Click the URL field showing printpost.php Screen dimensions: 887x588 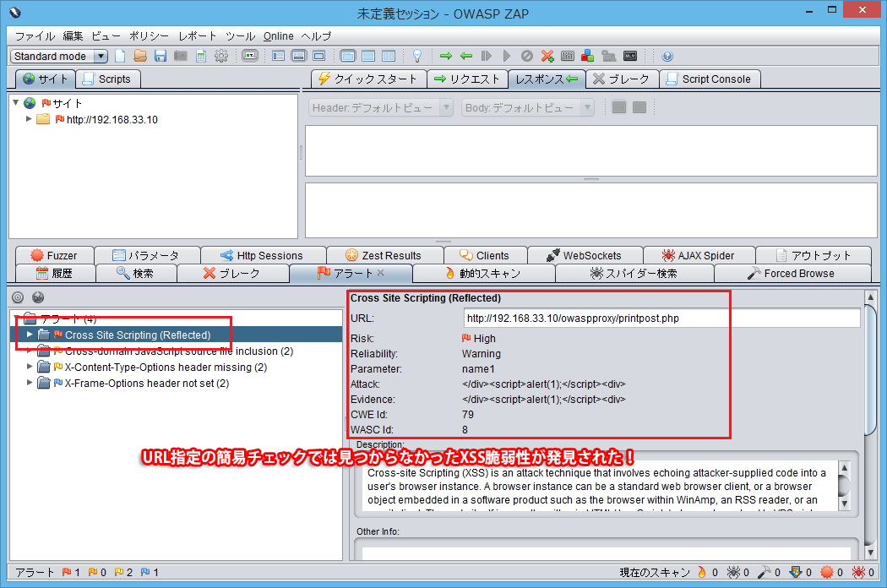(661, 318)
